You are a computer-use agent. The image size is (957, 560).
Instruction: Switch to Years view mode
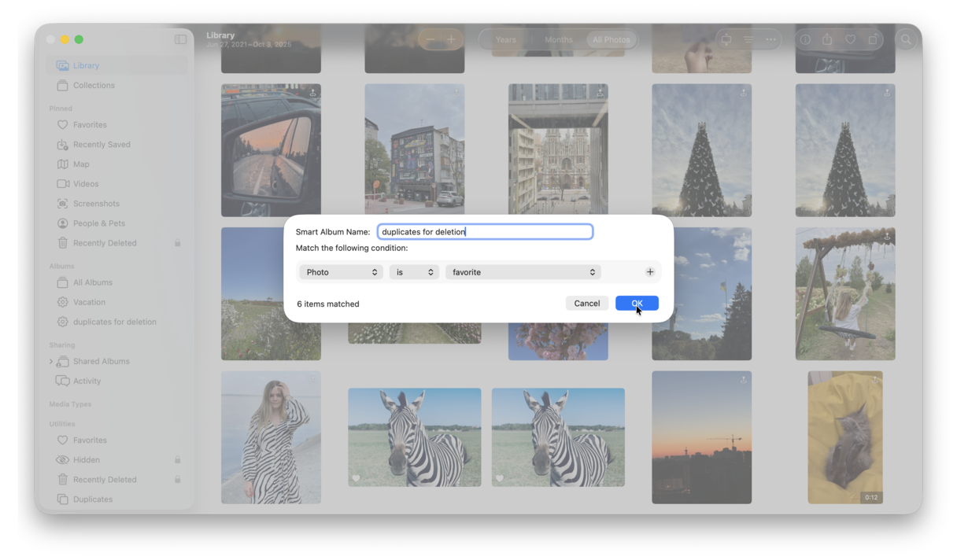pyautogui.click(x=505, y=39)
